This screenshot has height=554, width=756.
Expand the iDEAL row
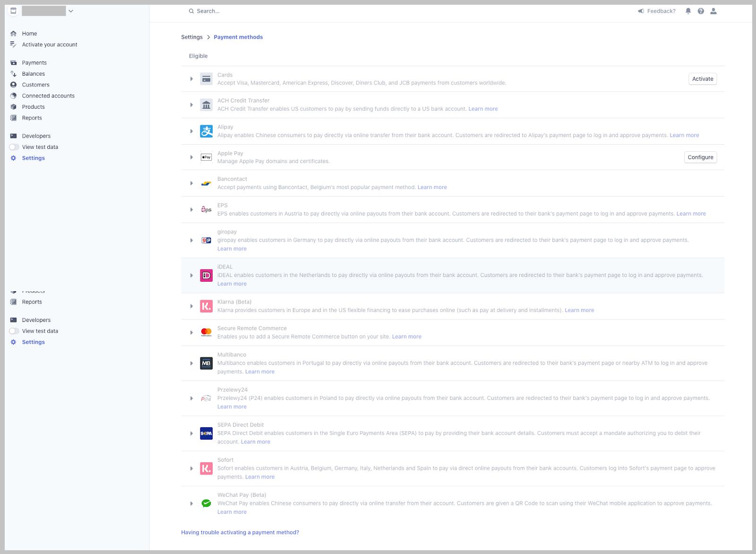[x=191, y=275]
